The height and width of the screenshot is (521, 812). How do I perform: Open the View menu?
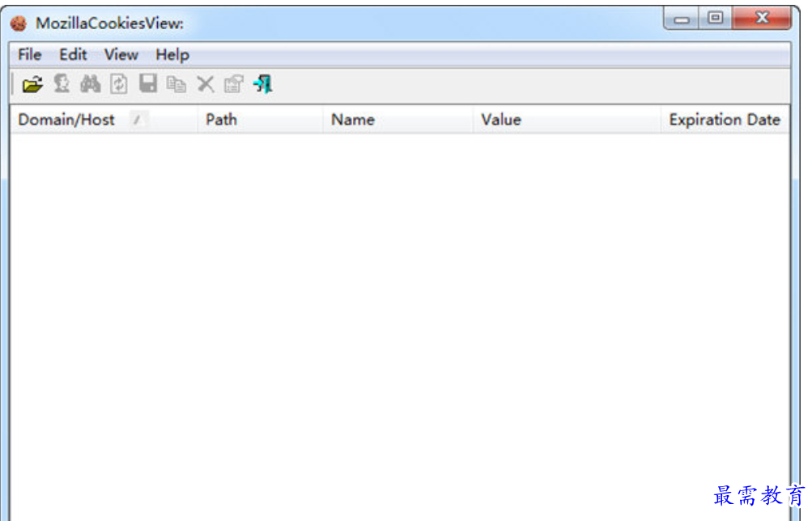pos(121,54)
